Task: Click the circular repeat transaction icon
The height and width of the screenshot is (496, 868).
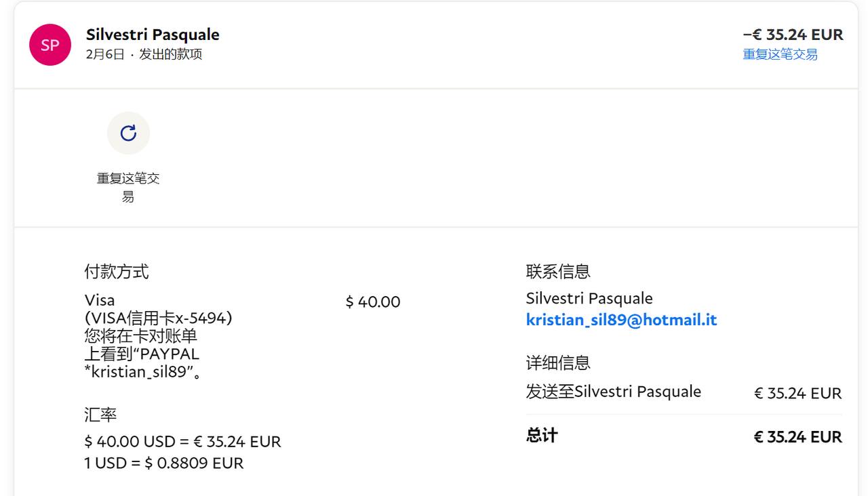Action: (128, 133)
